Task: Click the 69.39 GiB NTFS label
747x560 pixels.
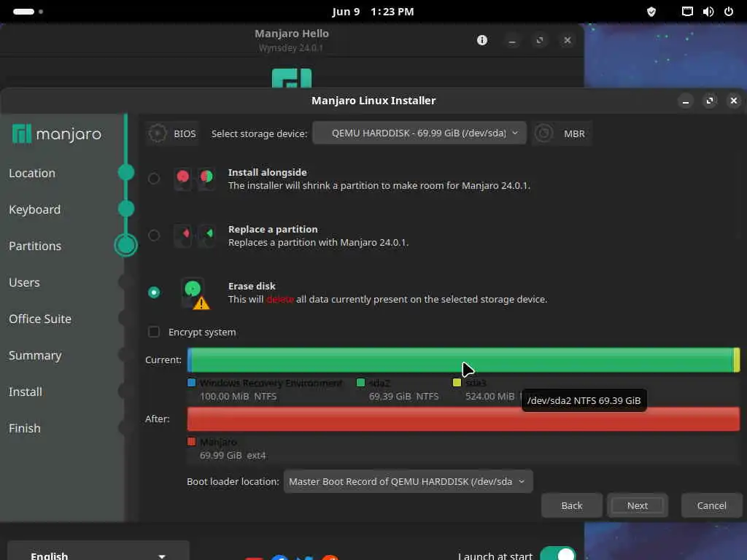Action: 403,396
